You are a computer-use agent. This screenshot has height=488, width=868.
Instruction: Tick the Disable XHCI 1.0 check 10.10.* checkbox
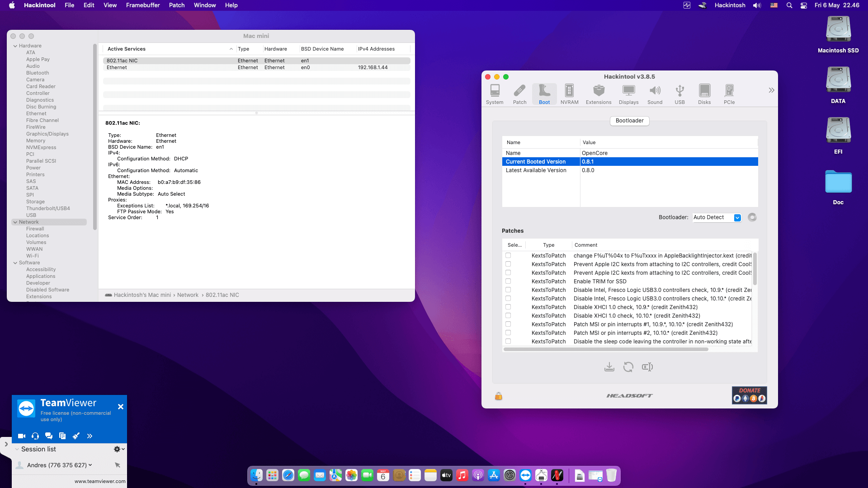point(508,315)
